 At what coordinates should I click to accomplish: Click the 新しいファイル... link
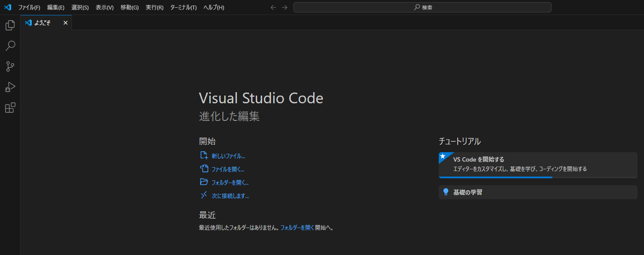[x=228, y=156]
